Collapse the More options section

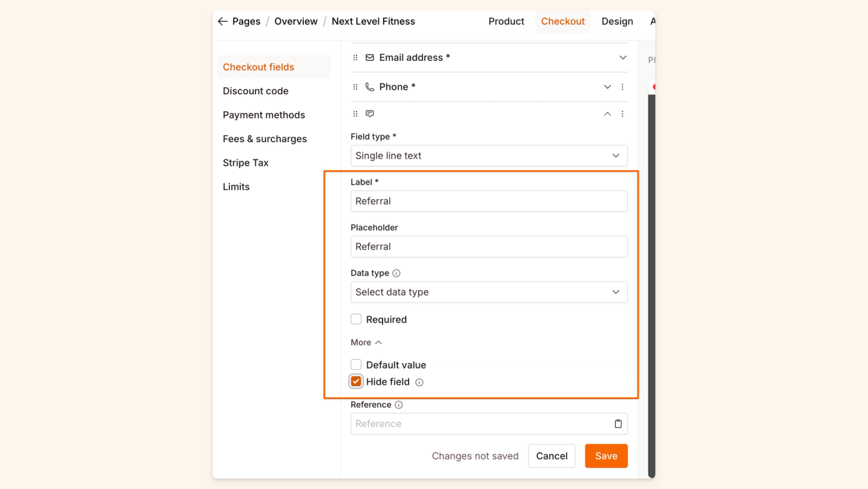[366, 343]
